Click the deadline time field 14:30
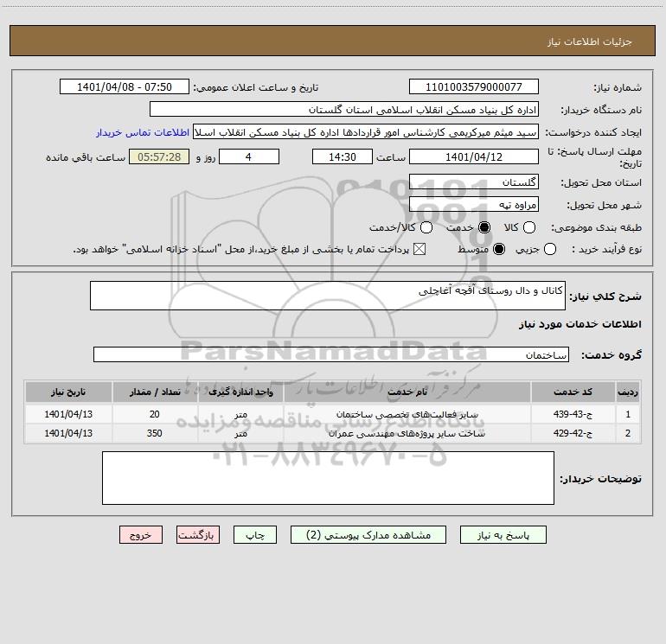Screen dimensions: 666x644 tap(343, 156)
